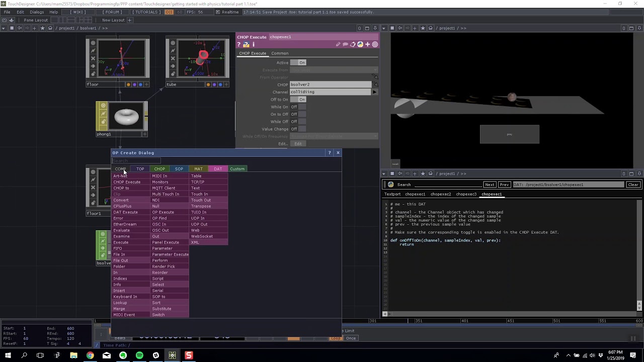The height and width of the screenshot is (362, 644).
Task: Open operator help question mark icon
Action: (239, 45)
